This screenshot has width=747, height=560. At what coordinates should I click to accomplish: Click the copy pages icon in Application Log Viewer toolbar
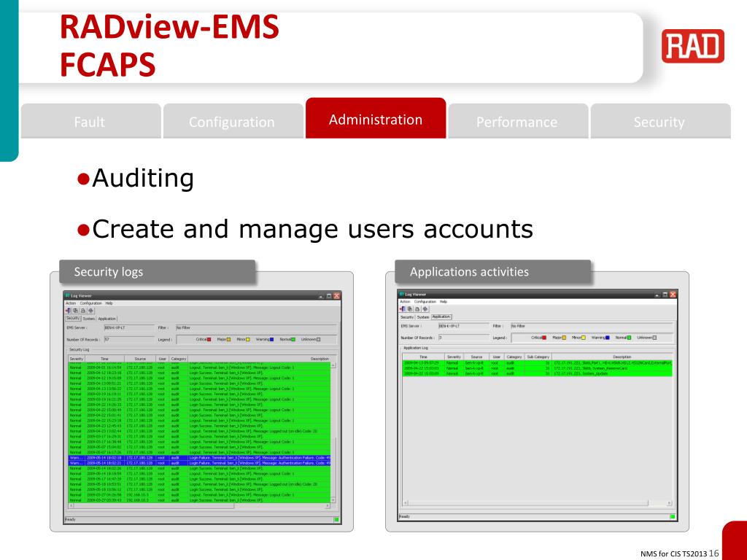[410, 308]
